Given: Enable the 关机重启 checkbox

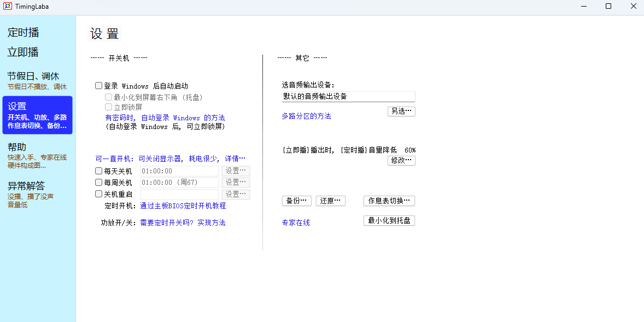Looking at the screenshot, I should point(99,194).
